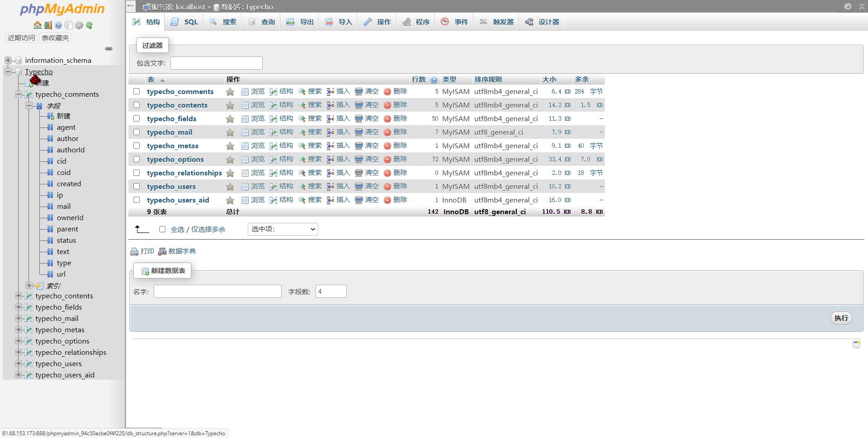868x438 pixels.
Task: Collapse the typecho_comments table node
Action: pyautogui.click(x=19, y=94)
